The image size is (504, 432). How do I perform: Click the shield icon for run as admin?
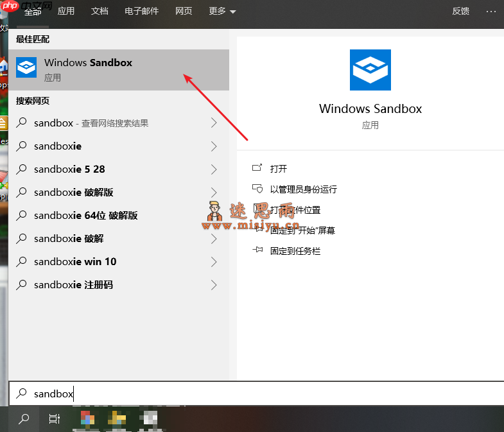point(257,188)
